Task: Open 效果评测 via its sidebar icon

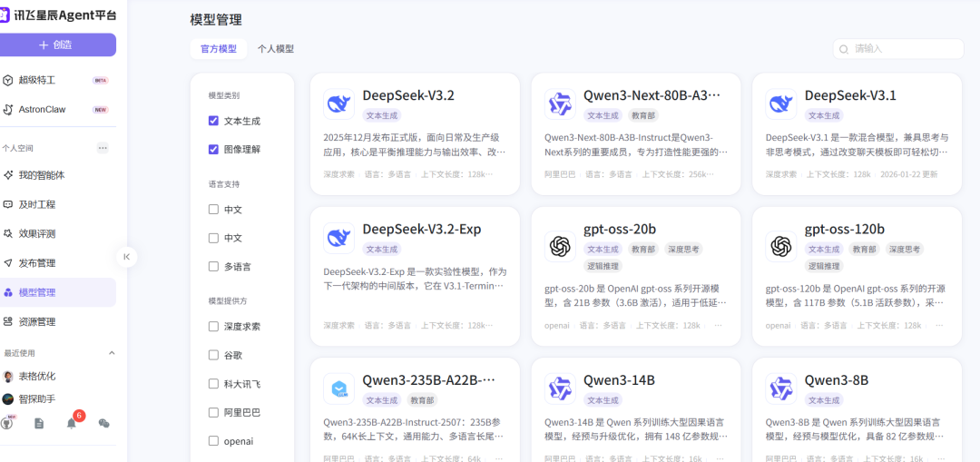Action: tap(7, 234)
